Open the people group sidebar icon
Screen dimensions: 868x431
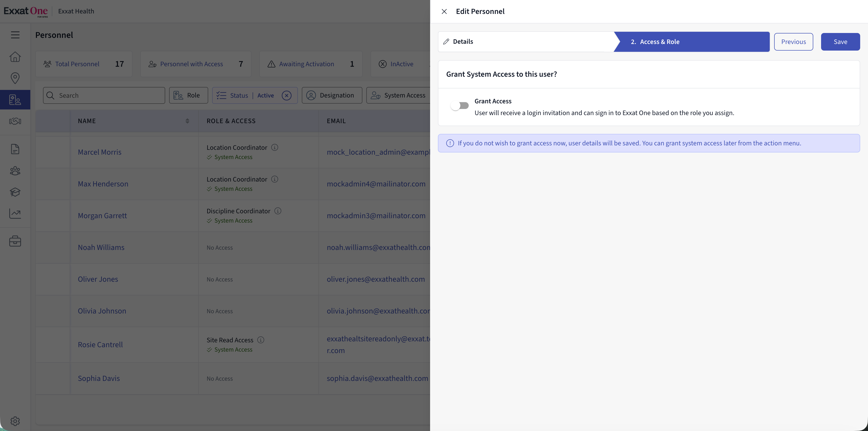15,171
